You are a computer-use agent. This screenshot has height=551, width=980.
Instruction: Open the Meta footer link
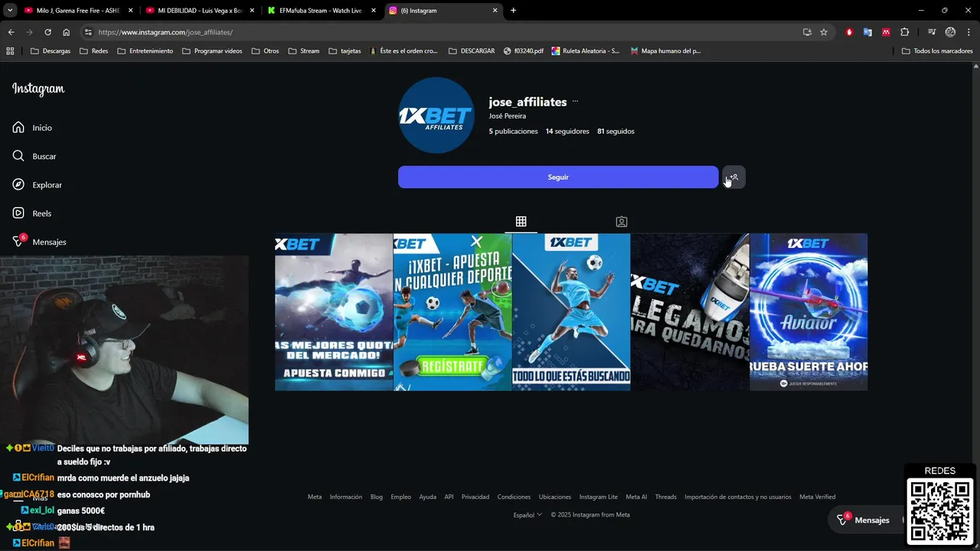pyautogui.click(x=315, y=497)
